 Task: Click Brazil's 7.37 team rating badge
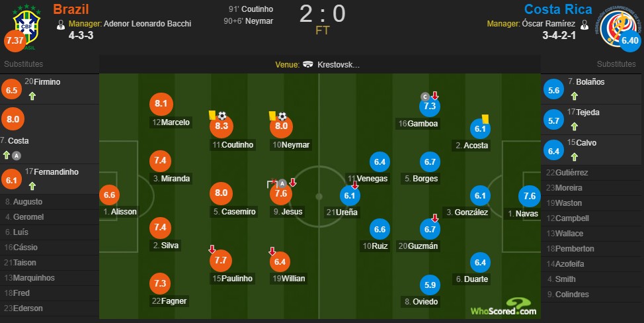(x=14, y=41)
